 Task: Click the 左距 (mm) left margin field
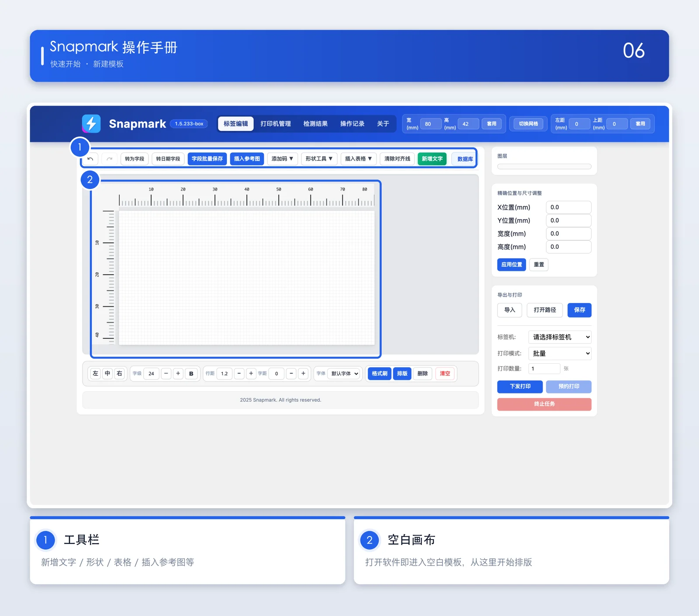[579, 124]
